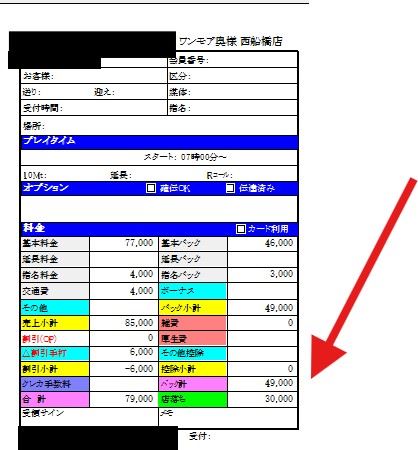The height and width of the screenshot is (450, 418).
Task: Click the empty ボーナス value cell
Action: (x=263, y=291)
